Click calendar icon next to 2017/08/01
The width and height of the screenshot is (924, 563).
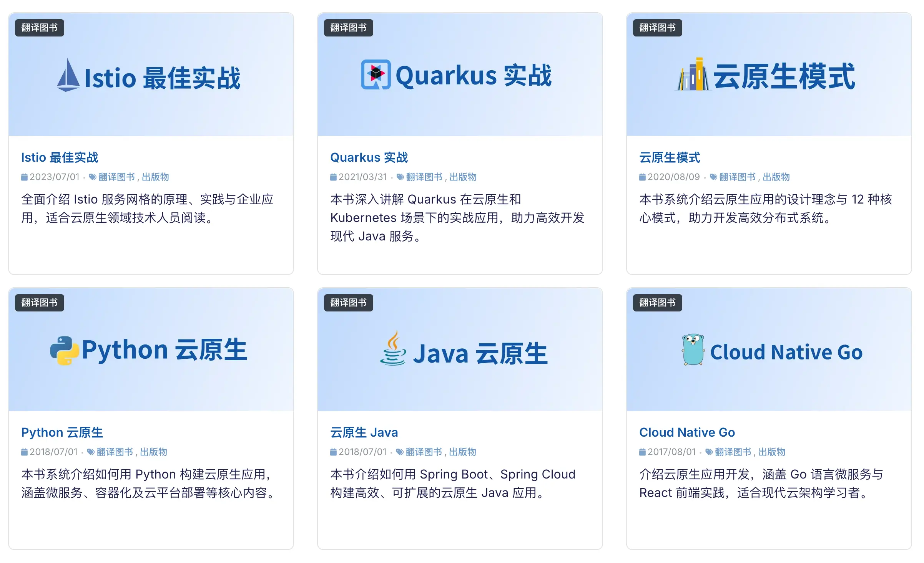coord(642,452)
